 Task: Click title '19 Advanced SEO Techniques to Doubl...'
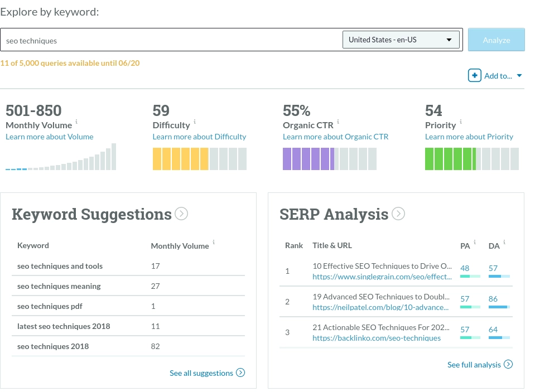click(381, 297)
